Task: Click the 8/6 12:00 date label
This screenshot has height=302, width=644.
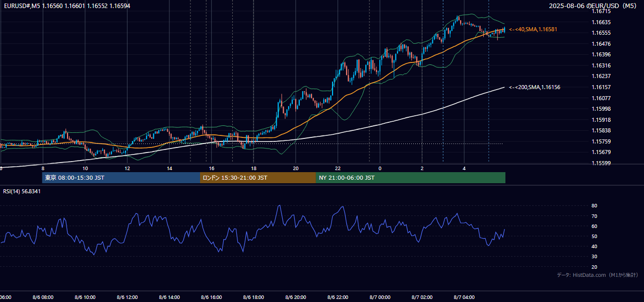Action: coord(127,297)
